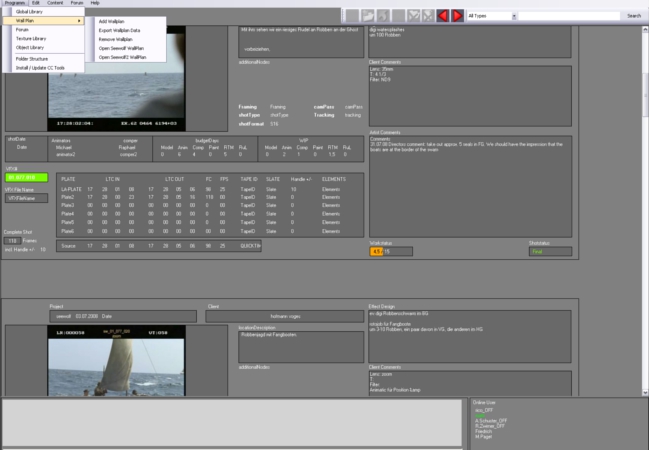Viewport: 650px width, 450px height.
Task: Select Global Library menu entry
Action: coord(44,12)
